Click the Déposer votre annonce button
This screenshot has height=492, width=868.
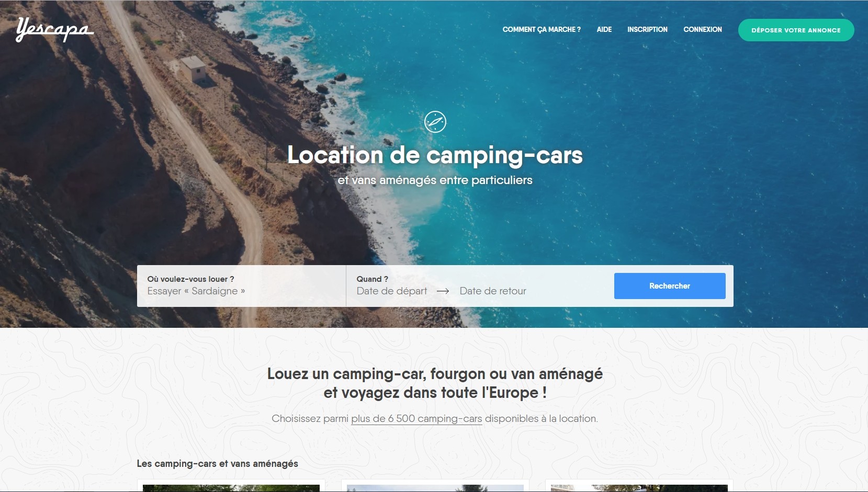tap(796, 30)
